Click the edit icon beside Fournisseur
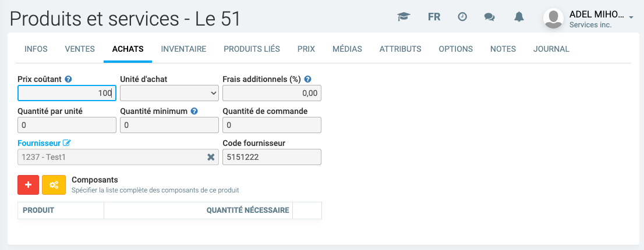The width and height of the screenshot is (644, 250). coord(67,143)
